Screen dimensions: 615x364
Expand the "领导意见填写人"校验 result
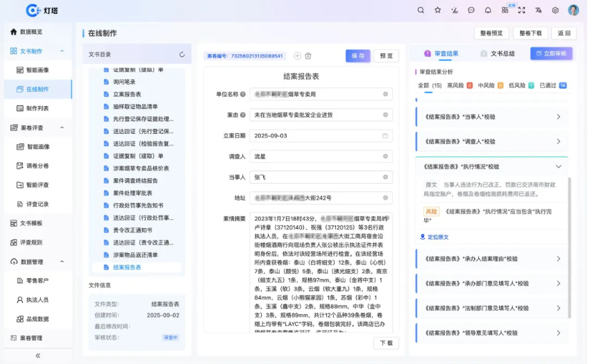pos(492,333)
